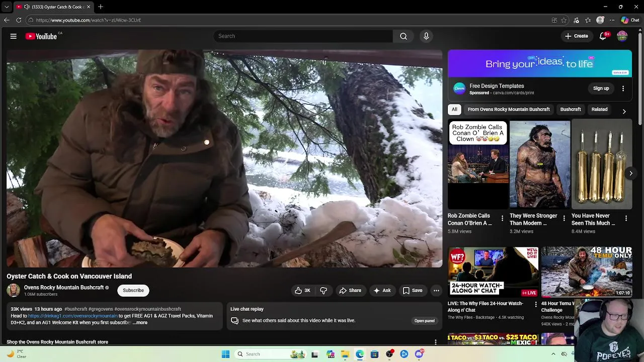This screenshot has width=644, height=362.
Task: Click the Ovens Rocky Mountain Bushcraft channel name
Action: (x=64, y=288)
